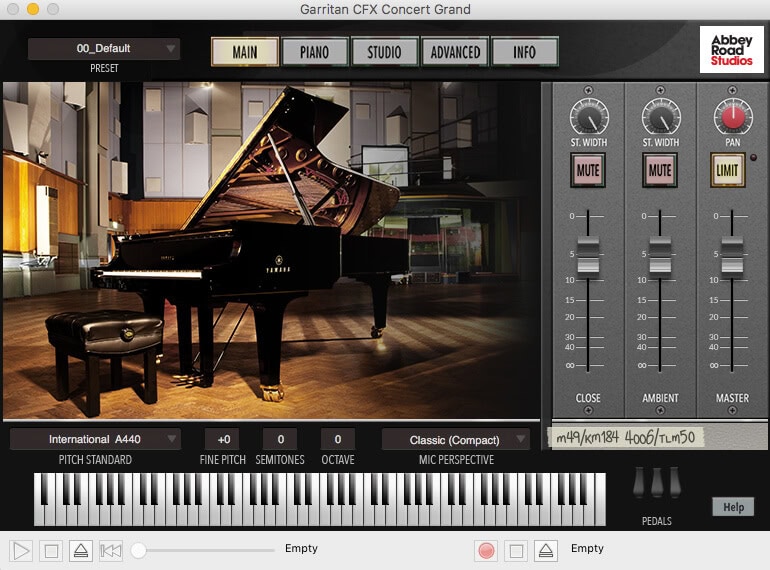Click the Ambient channel ST. WIDTH knob

click(661, 117)
